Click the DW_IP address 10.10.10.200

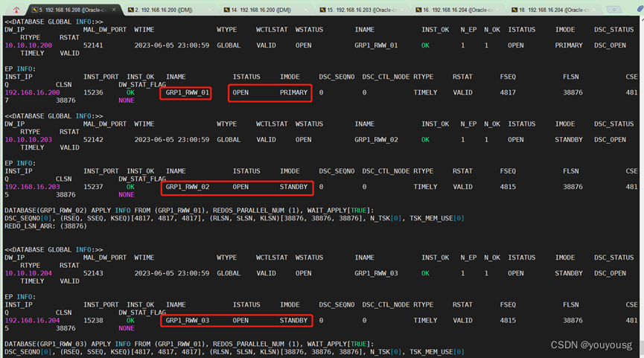coord(28,45)
